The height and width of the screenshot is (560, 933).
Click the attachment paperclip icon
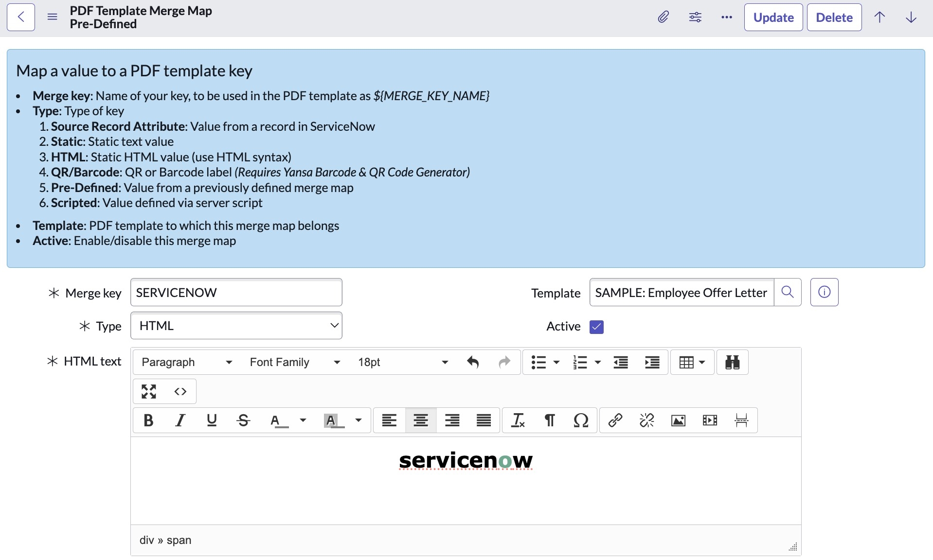pos(663,17)
